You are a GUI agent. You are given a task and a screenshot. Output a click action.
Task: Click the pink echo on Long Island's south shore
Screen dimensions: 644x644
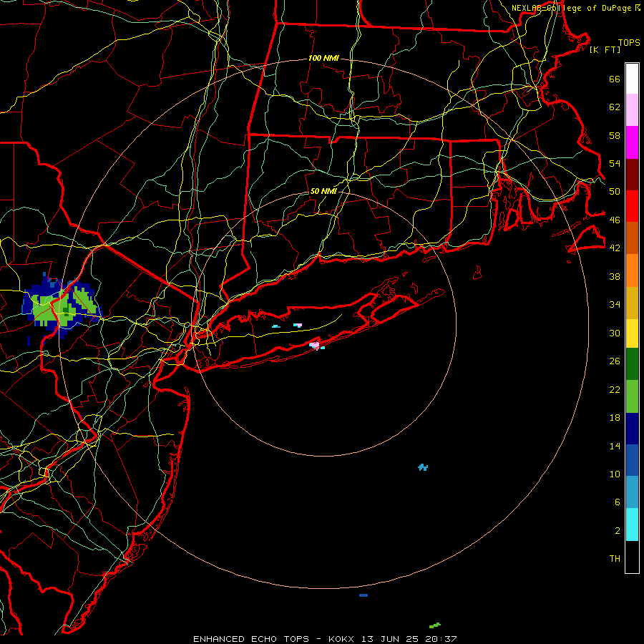pyautogui.click(x=315, y=345)
